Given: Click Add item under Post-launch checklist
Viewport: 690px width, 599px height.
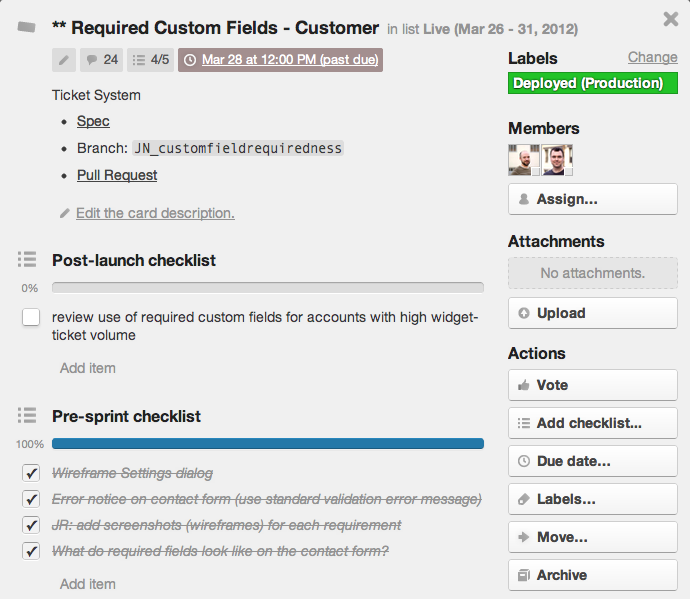Looking at the screenshot, I should 88,368.
